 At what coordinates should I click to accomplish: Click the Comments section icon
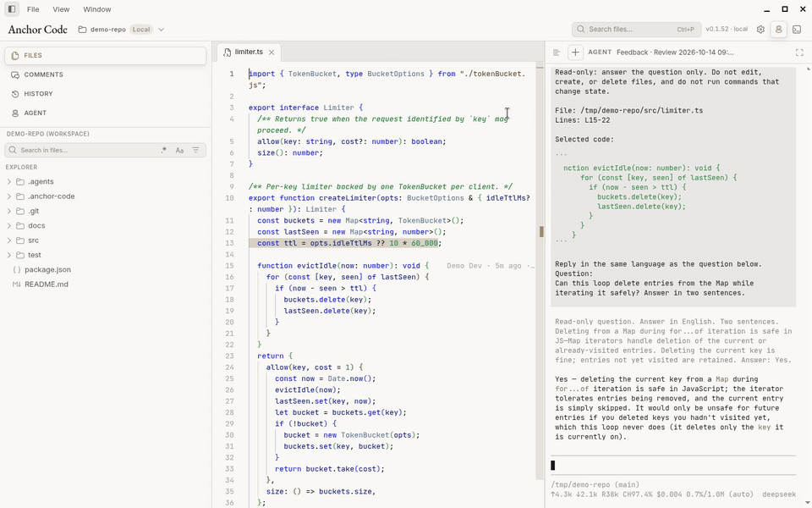click(x=15, y=75)
